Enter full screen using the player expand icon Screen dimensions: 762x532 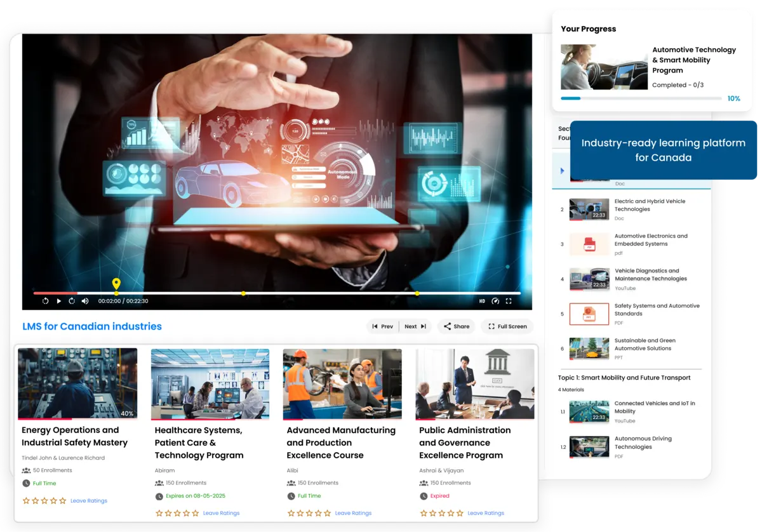point(508,301)
